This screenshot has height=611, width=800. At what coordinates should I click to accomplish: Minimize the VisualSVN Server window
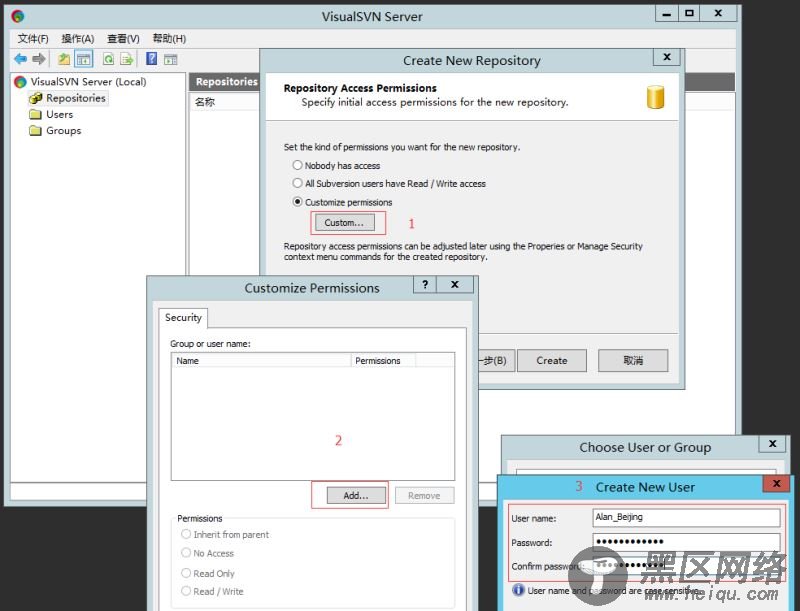[666, 13]
